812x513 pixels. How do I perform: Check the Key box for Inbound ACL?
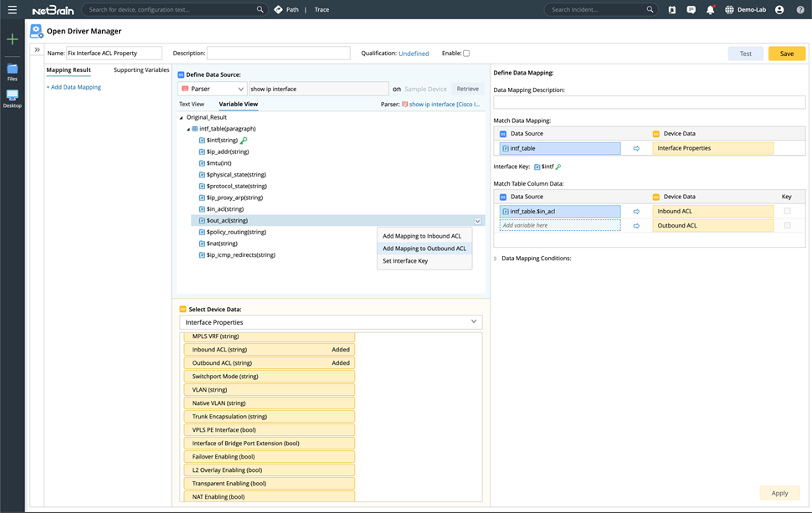pyautogui.click(x=787, y=212)
